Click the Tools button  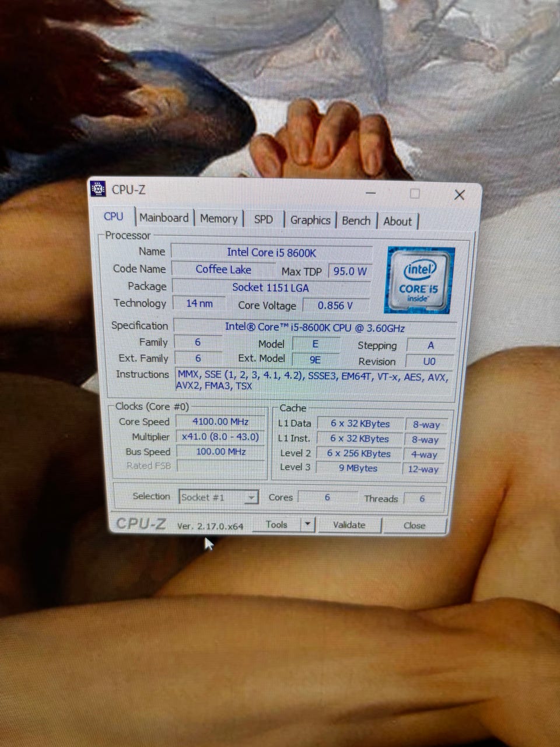pos(276,524)
